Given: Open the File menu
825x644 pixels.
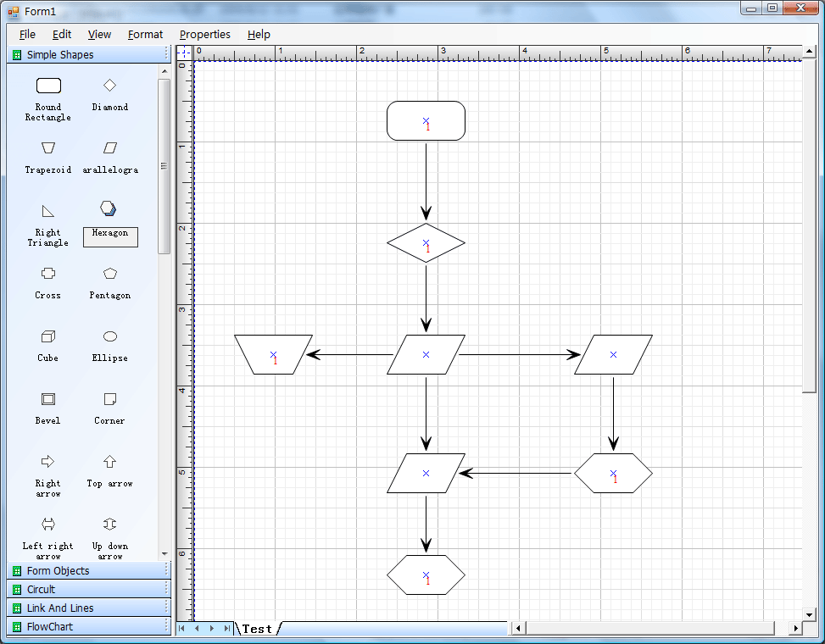Looking at the screenshot, I should 27,34.
